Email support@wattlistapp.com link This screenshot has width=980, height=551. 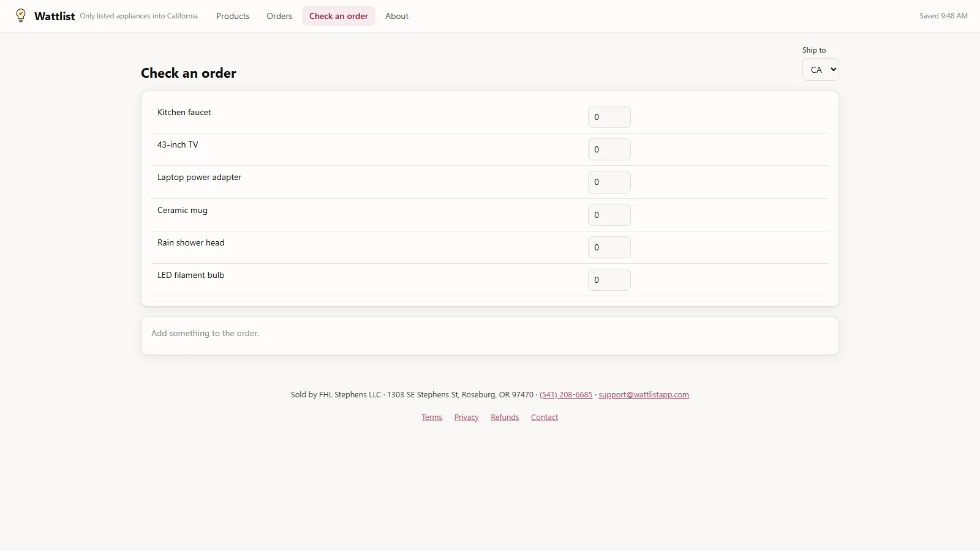pyautogui.click(x=644, y=395)
